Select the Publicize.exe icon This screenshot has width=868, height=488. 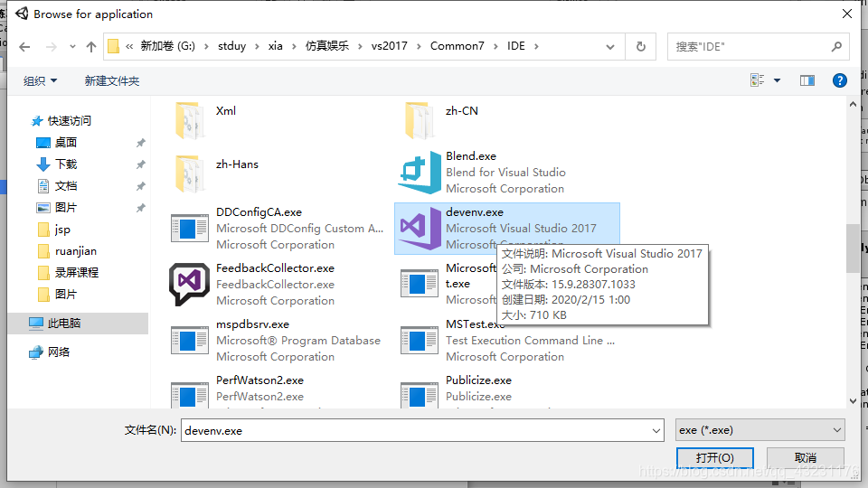coord(419,395)
